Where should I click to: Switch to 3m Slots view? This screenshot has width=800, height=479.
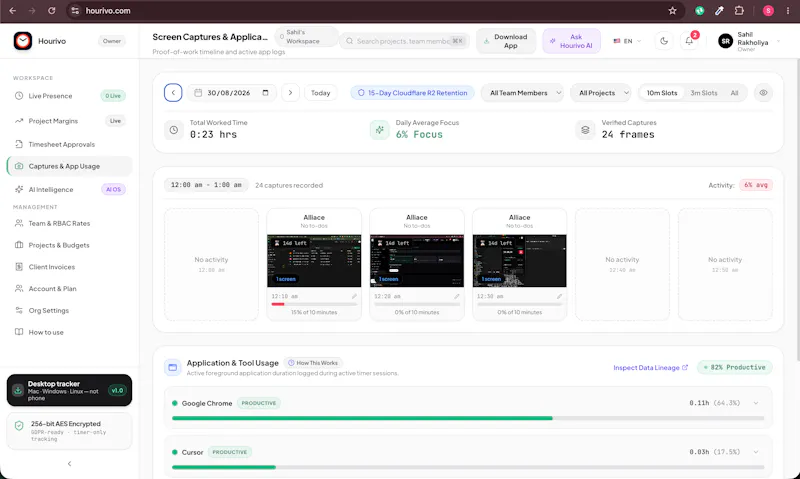pyautogui.click(x=704, y=93)
